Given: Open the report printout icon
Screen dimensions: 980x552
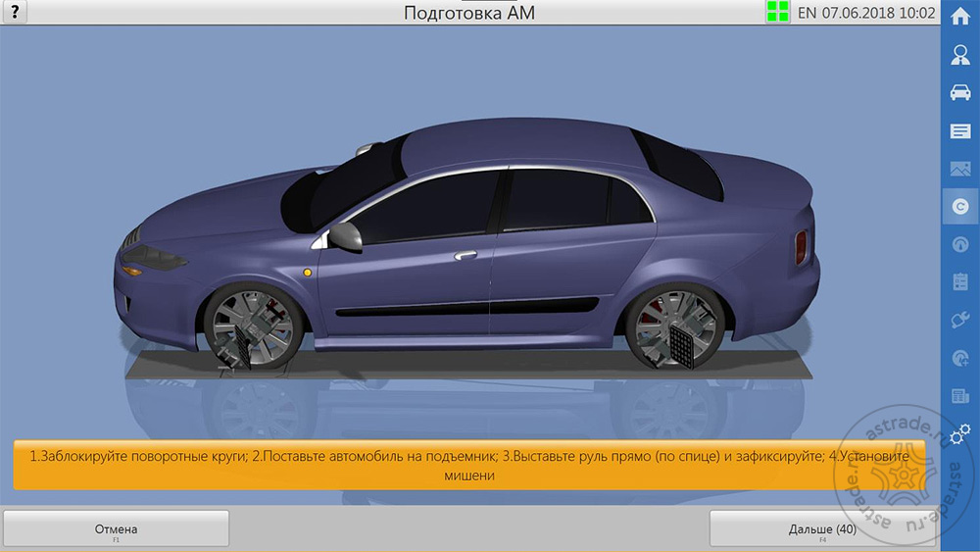Looking at the screenshot, I should [960, 396].
